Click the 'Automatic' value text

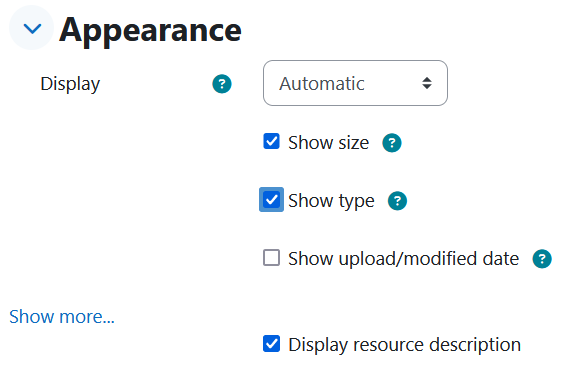322,84
